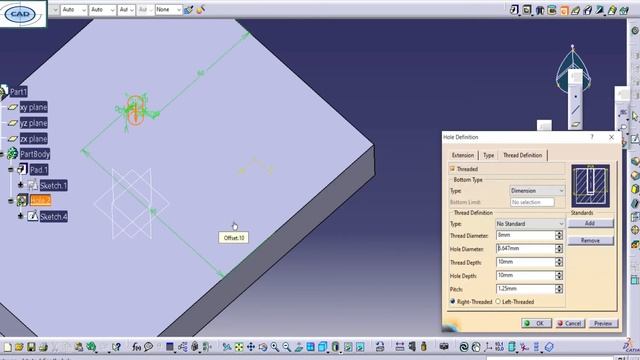Open the Isometric View cube icon
The height and width of the screenshot is (360, 640).
[323, 347]
